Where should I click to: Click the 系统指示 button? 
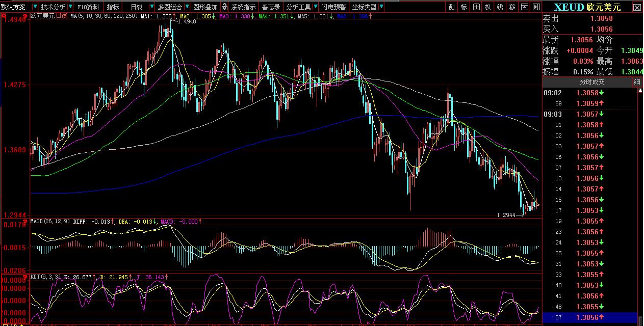tap(243, 7)
